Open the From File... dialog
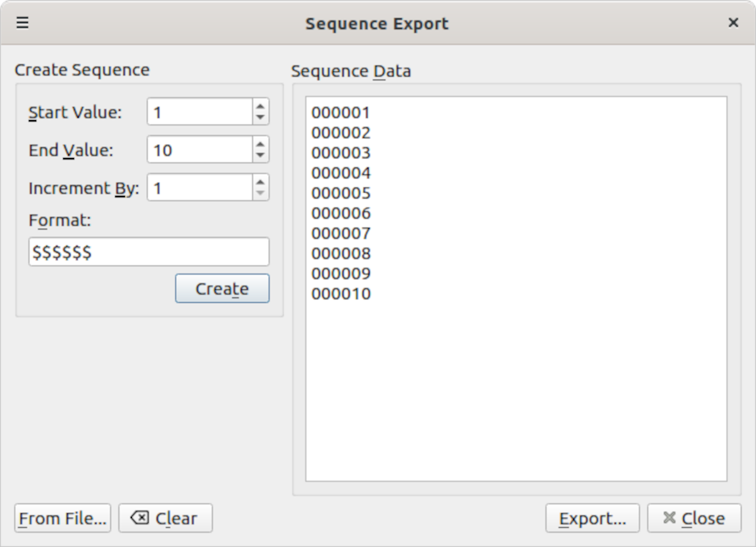756x547 pixels. (x=63, y=519)
